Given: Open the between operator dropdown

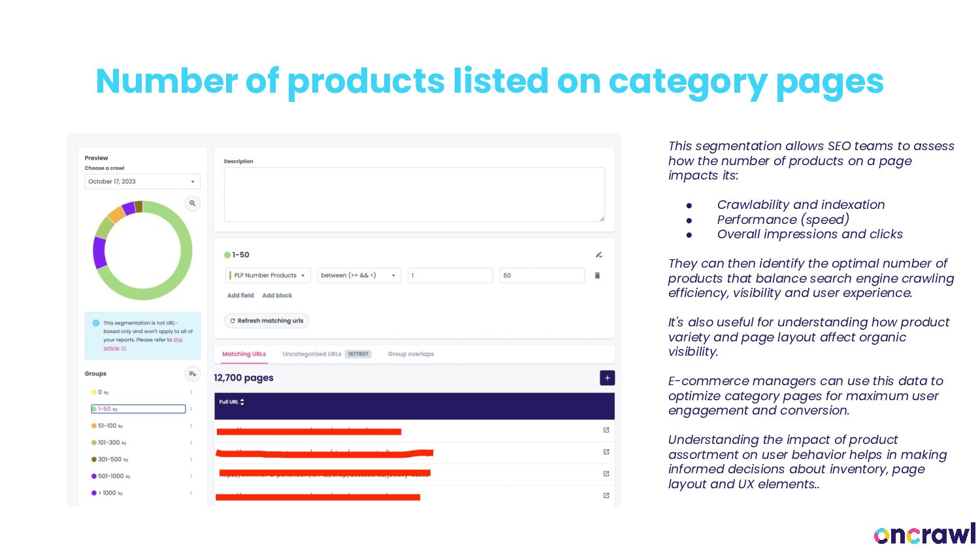Looking at the screenshot, I should tap(359, 275).
